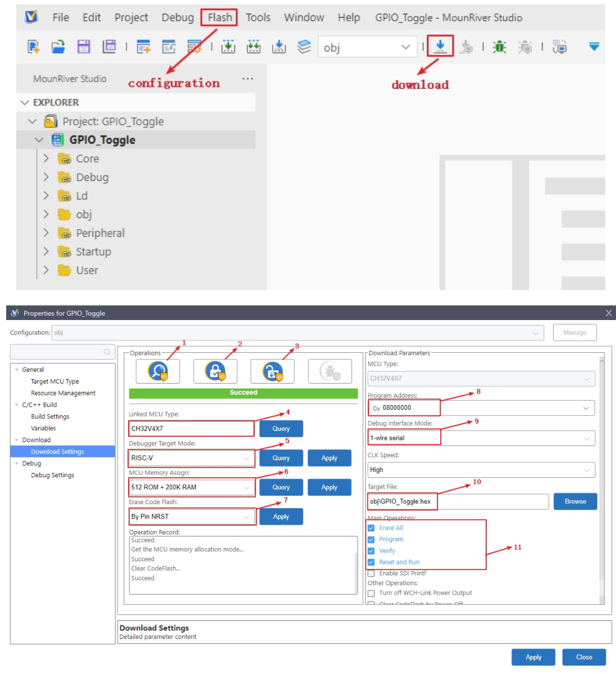Toggle the Reset and Run checkbox
This screenshot has width=616, height=674.
pos(371,562)
